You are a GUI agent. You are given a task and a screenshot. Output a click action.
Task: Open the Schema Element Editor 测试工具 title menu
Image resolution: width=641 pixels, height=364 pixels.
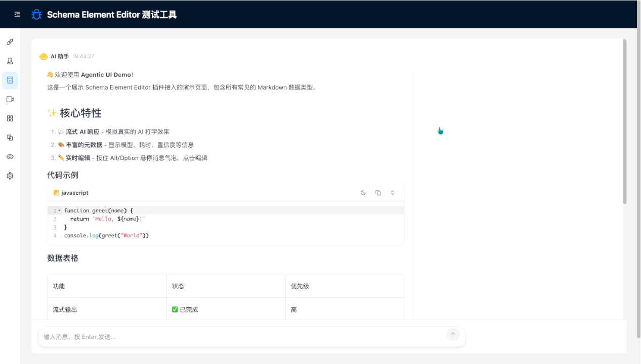[112, 14]
